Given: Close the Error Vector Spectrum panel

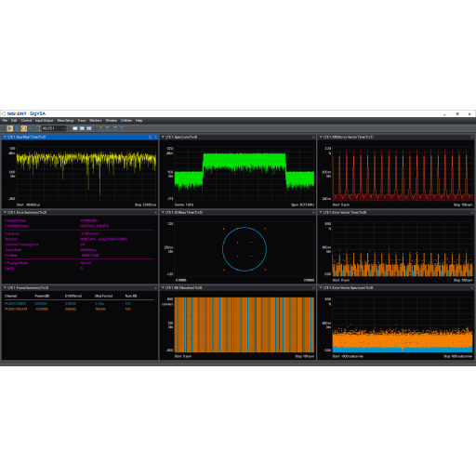Looking at the screenshot, I should tap(472, 288).
